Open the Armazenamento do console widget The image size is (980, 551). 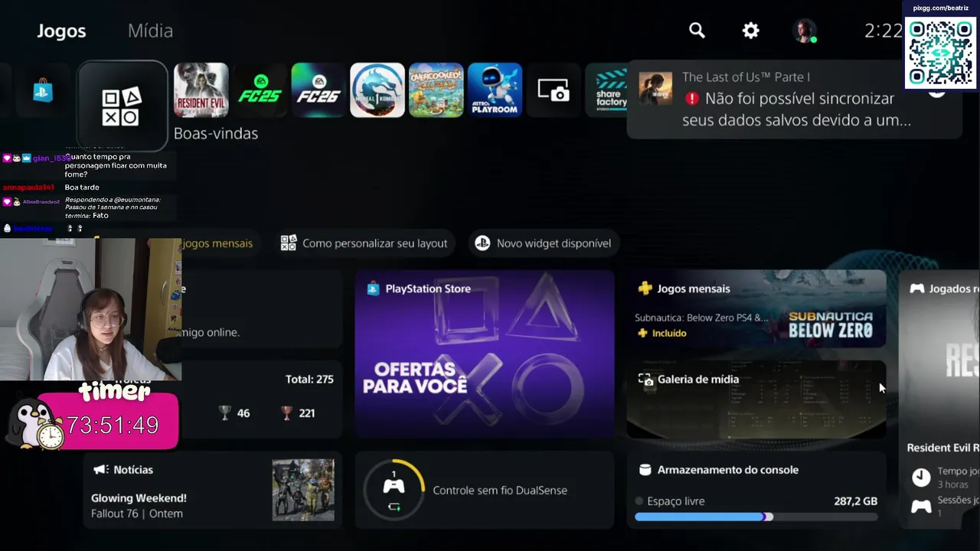coord(756,490)
